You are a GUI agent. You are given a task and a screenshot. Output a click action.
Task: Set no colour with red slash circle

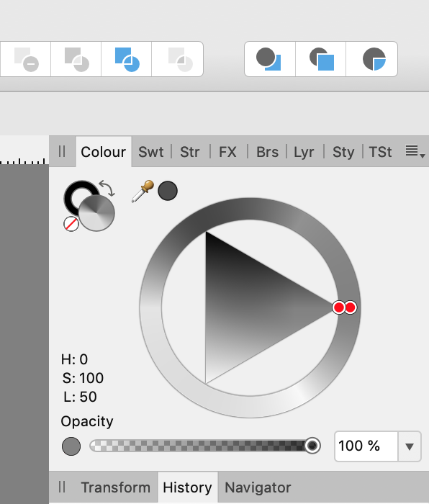pos(71,224)
